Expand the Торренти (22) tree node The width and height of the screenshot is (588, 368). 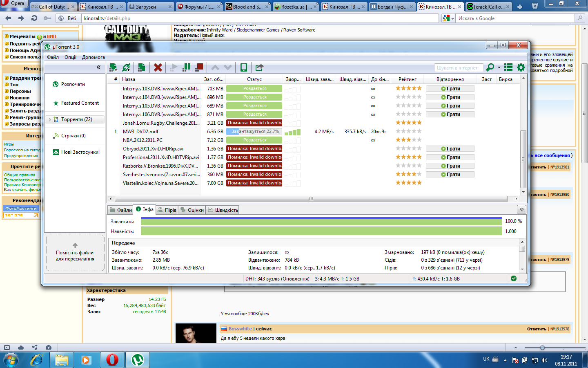(x=50, y=119)
